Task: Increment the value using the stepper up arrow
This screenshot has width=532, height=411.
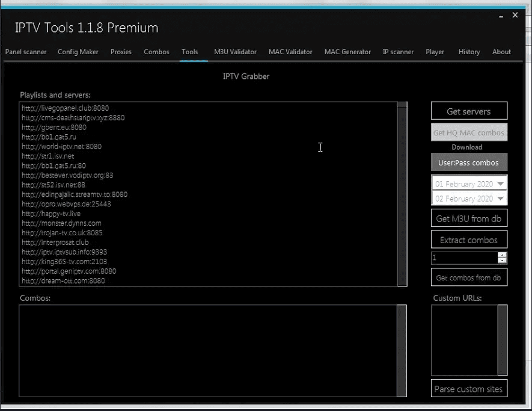Action: pyautogui.click(x=502, y=255)
